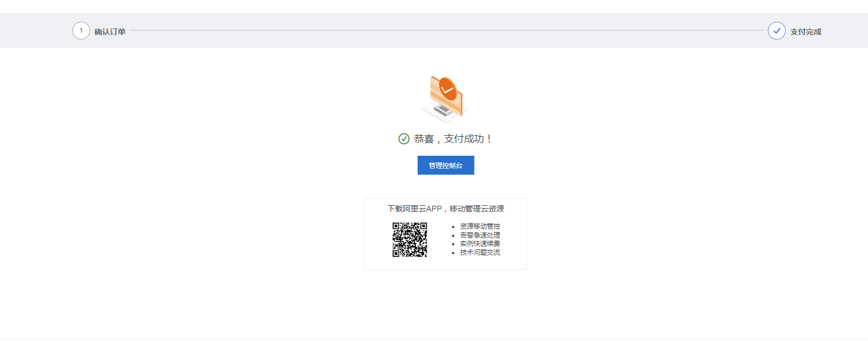
Task: Select the 确认订单 step label
Action: tap(110, 32)
